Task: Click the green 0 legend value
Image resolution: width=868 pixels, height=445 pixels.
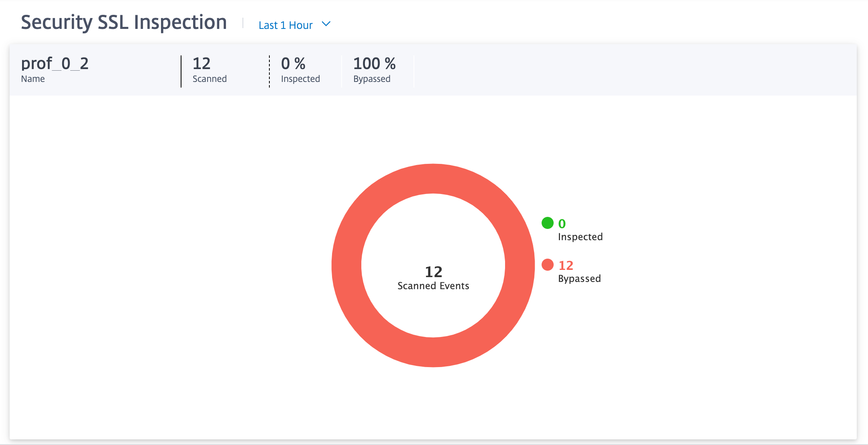Action: coord(562,224)
